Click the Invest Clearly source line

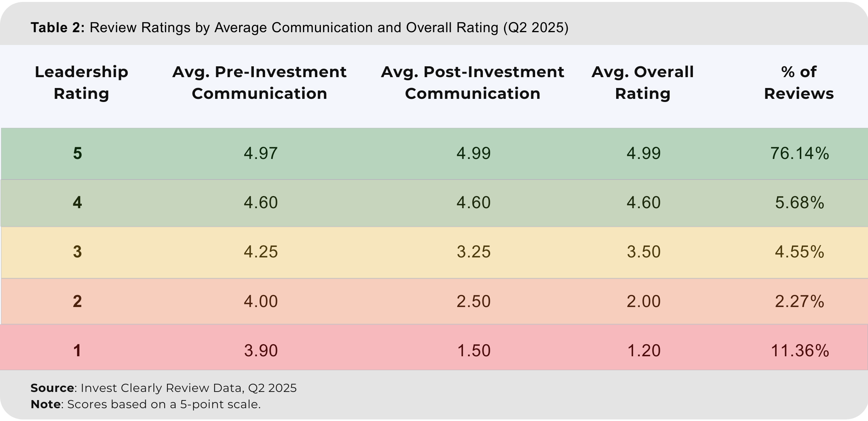[164, 388]
